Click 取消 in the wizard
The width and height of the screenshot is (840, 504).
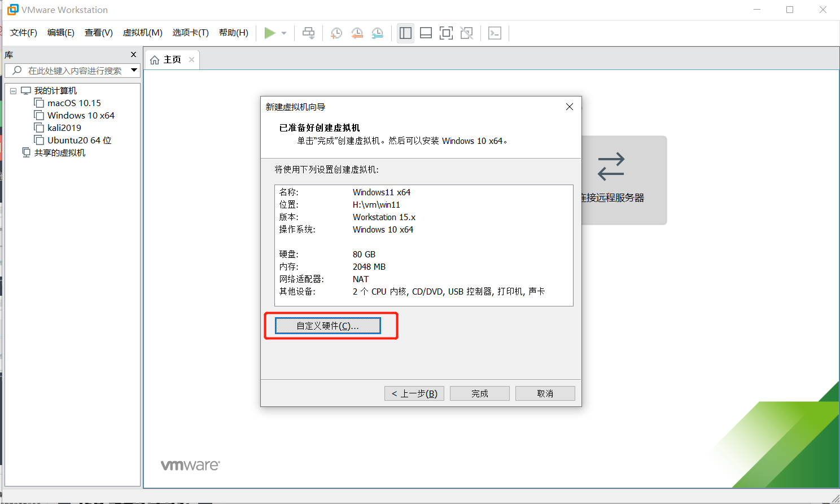[x=545, y=393]
